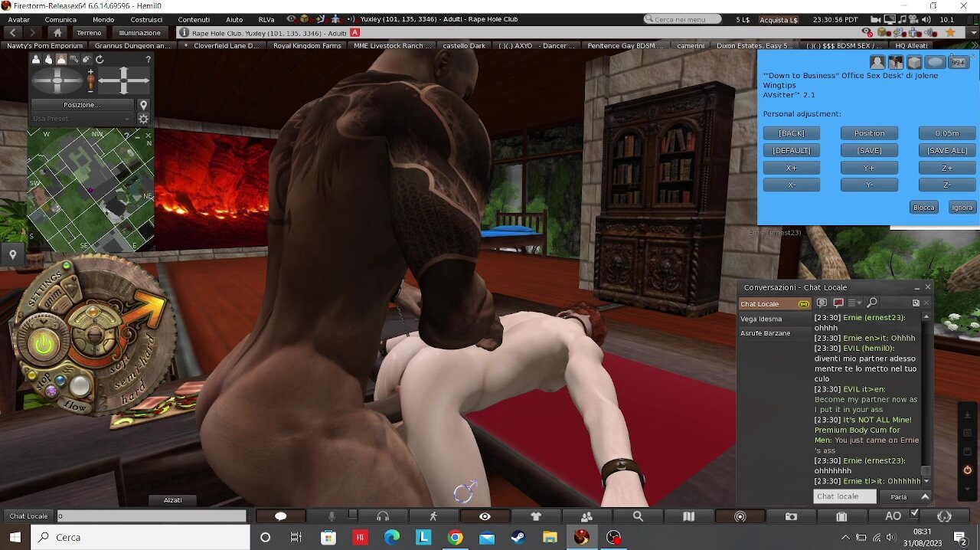
Task: Click the Home navigation icon
Action: (x=57, y=33)
